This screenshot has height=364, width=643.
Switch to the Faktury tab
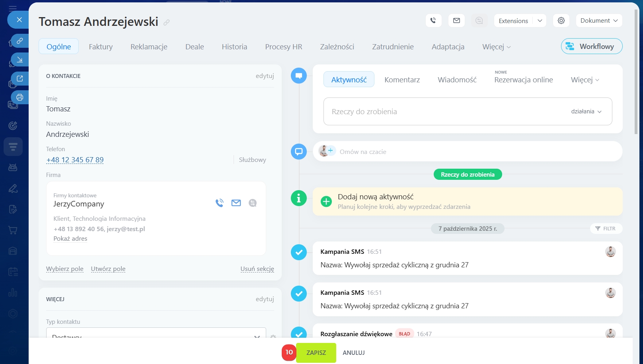tap(101, 47)
